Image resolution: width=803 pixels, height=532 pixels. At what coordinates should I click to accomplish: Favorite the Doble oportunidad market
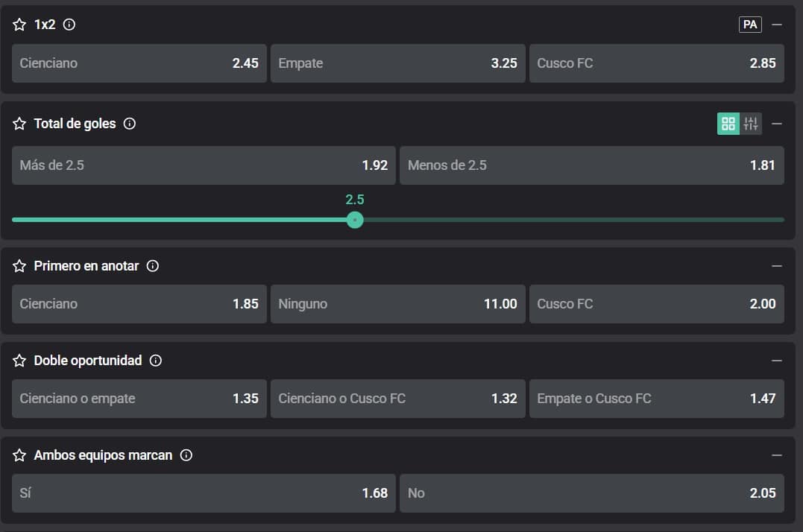pyautogui.click(x=20, y=361)
